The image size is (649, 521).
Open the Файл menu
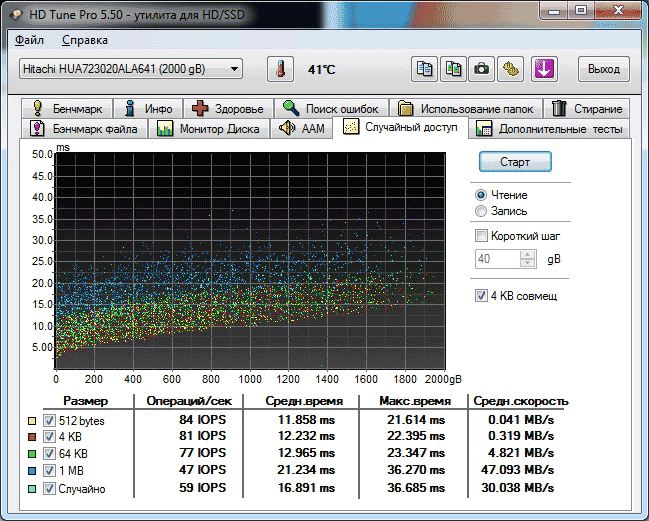(x=29, y=40)
